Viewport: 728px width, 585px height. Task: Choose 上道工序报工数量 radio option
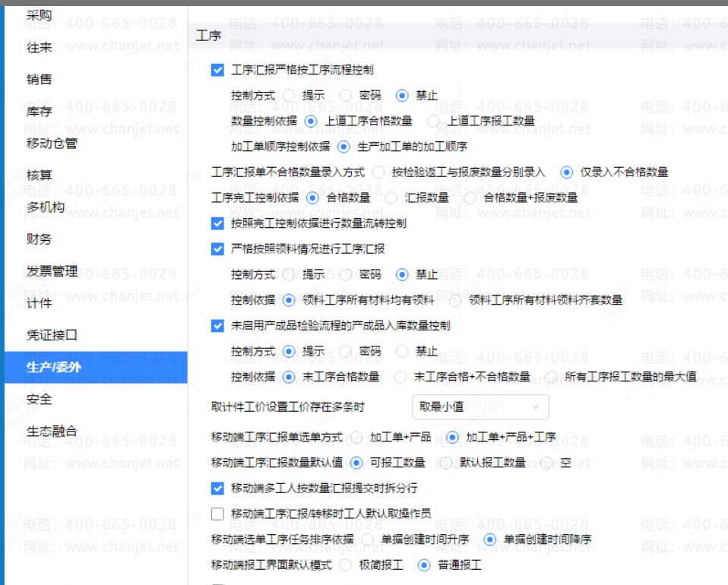click(433, 122)
